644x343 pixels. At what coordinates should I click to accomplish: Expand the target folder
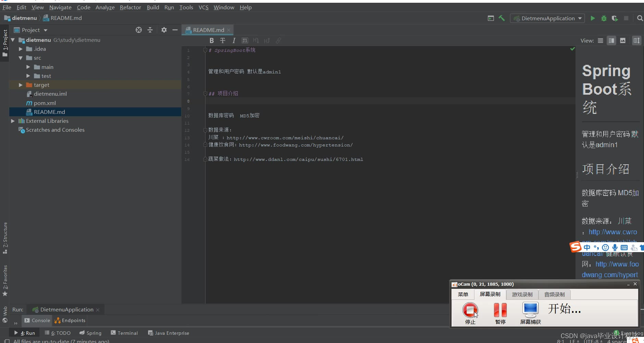21,85
